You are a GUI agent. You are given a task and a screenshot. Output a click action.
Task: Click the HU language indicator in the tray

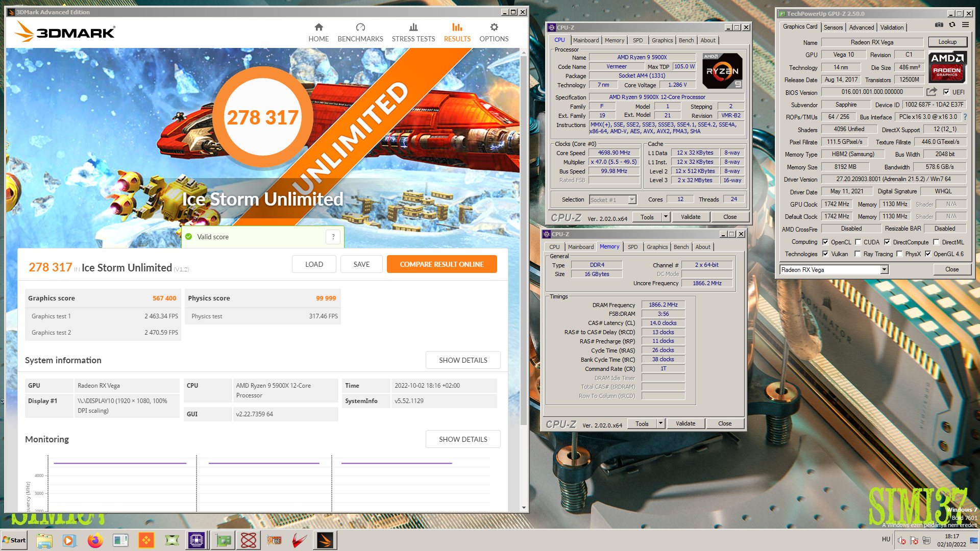pos(886,539)
